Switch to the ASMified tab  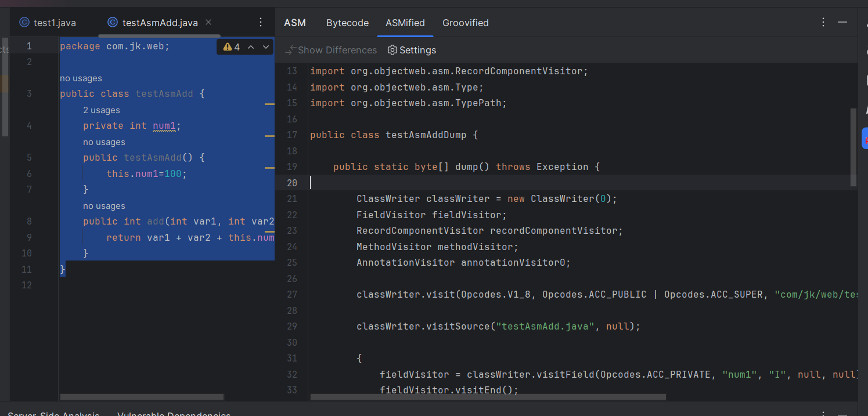point(405,23)
